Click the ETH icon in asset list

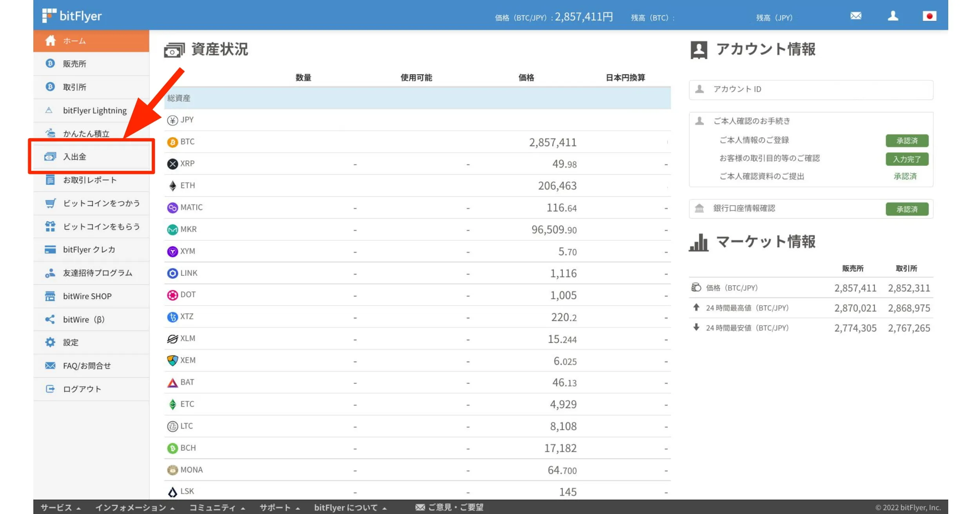pyautogui.click(x=172, y=185)
